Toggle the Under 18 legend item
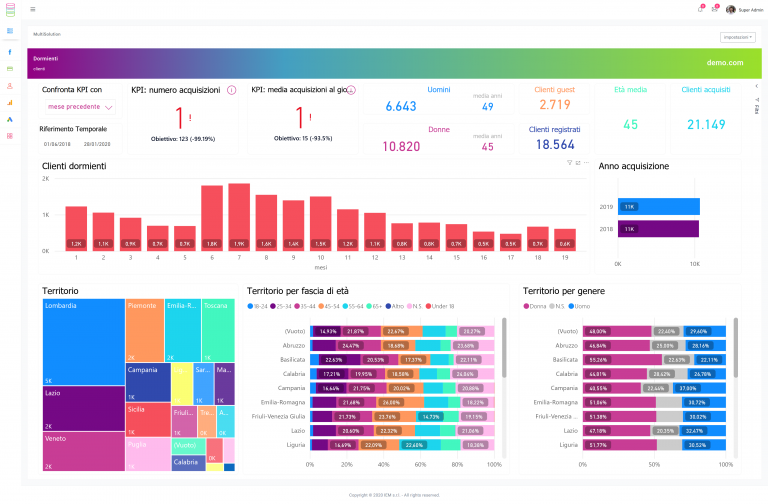 point(440,307)
